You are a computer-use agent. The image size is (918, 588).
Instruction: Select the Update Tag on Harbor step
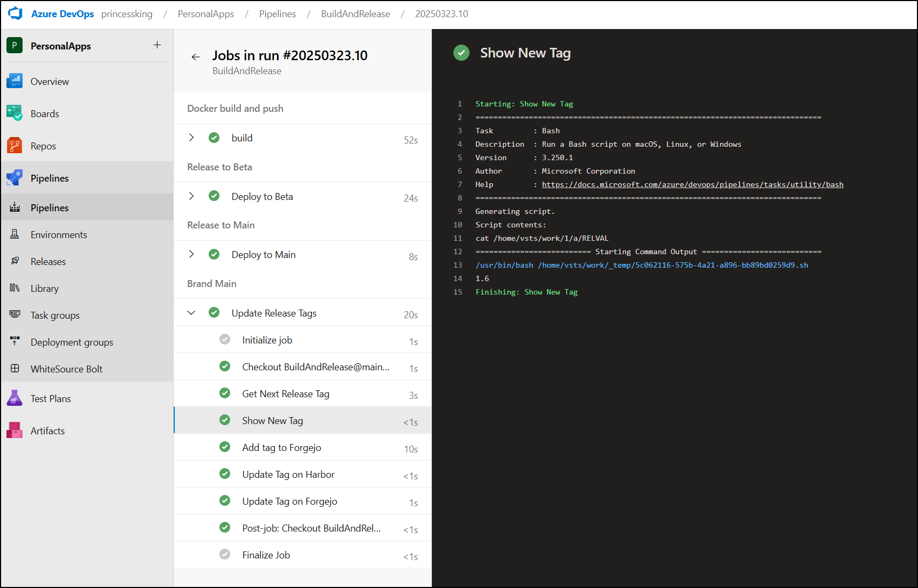[x=303, y=474]
